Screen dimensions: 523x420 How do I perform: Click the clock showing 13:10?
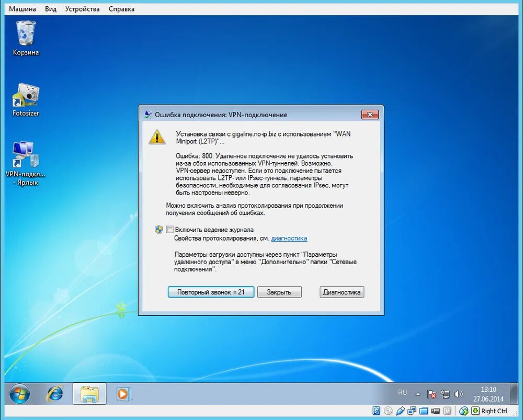click(488, 394)
